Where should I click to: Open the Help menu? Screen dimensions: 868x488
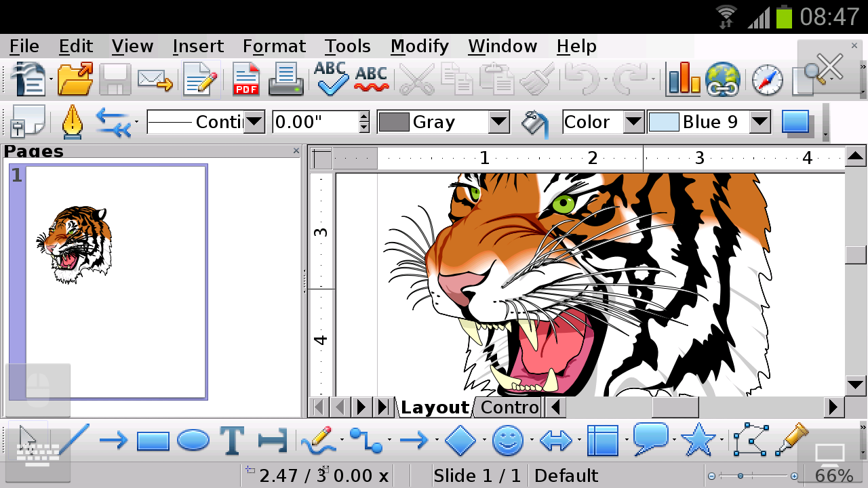pos(576,46)
